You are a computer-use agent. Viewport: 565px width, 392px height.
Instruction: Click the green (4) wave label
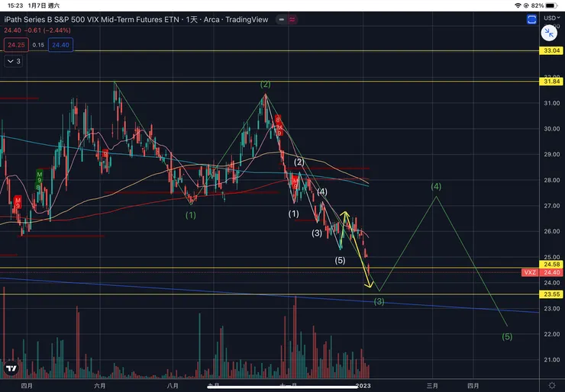pos(436,186)
